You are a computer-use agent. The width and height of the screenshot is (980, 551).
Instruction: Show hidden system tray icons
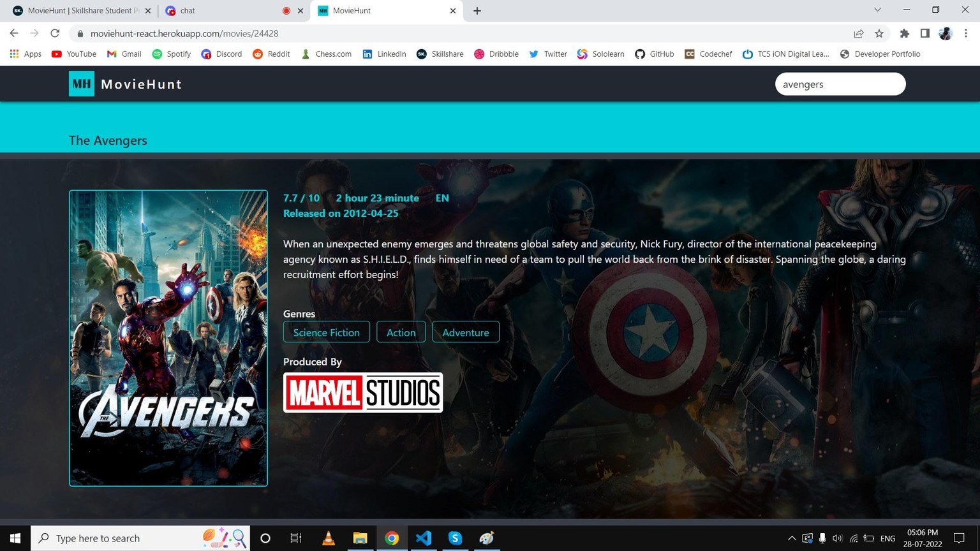tap(792, 538)
